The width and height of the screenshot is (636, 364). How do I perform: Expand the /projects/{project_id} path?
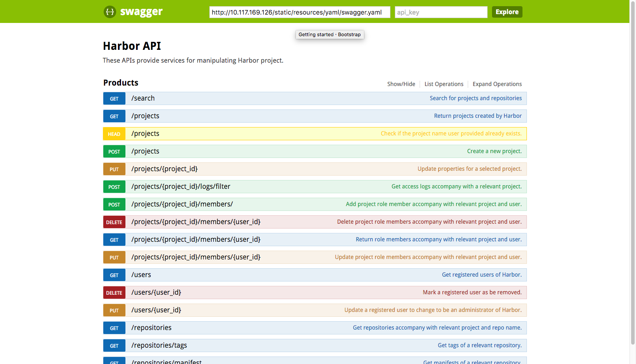(x=164, y=169)
